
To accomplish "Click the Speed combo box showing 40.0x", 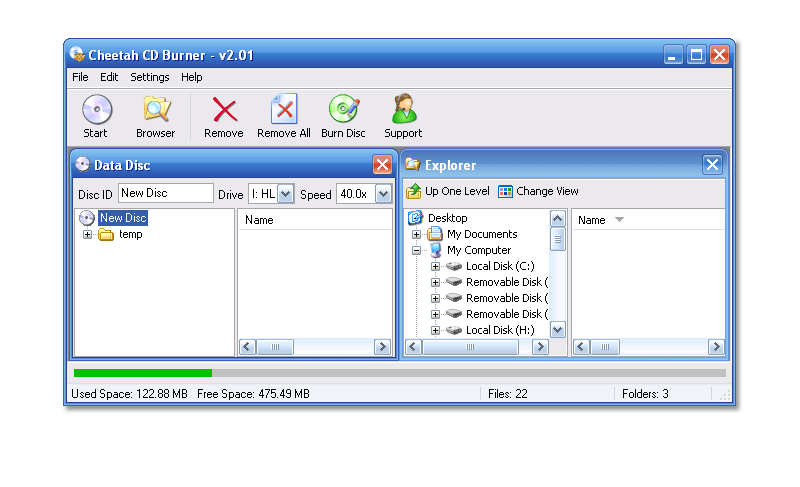I will coord(364,194).
